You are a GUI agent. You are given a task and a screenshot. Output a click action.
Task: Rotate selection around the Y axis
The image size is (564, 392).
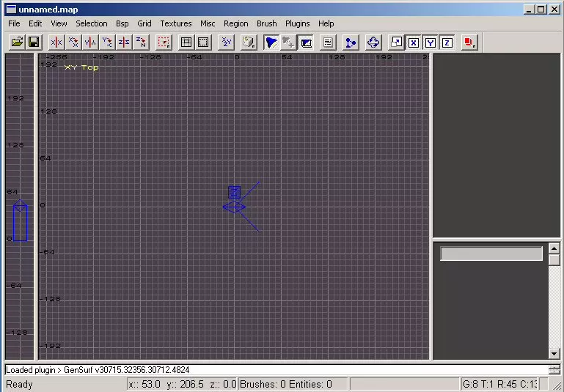tap(107, 42)
